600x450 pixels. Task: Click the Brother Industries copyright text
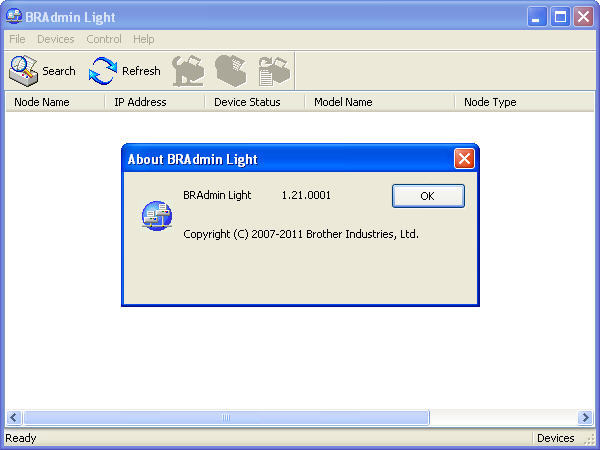pyautogui.click(x=301, y=234)
